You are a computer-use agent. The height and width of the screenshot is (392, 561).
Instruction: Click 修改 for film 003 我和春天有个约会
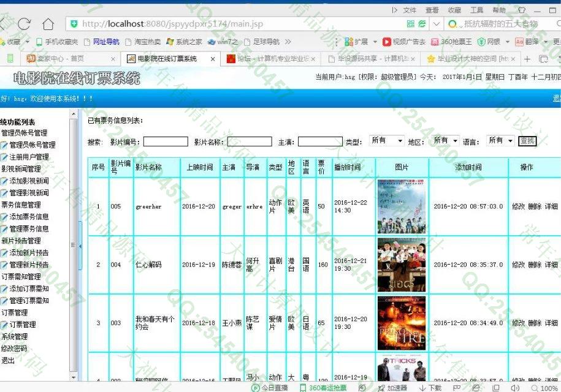[x=518, y=323]
